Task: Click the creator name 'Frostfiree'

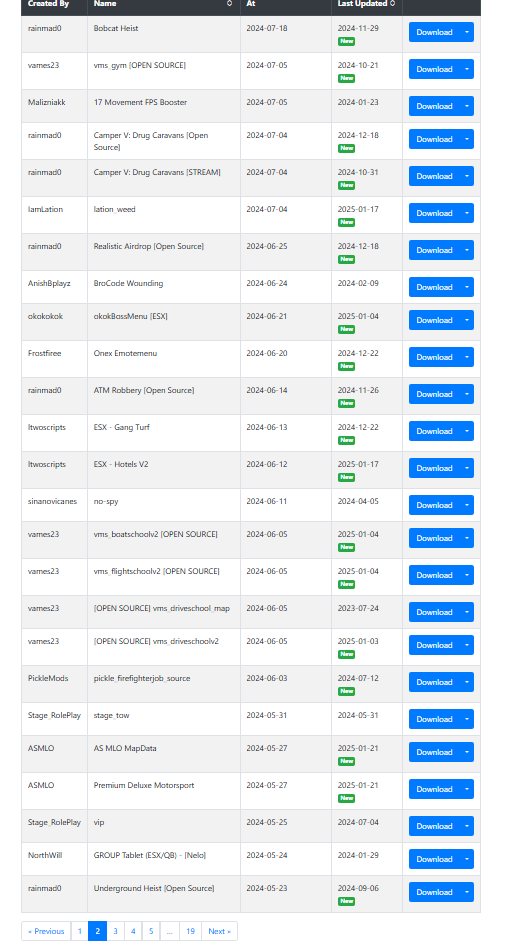Action: coord(45,353)
